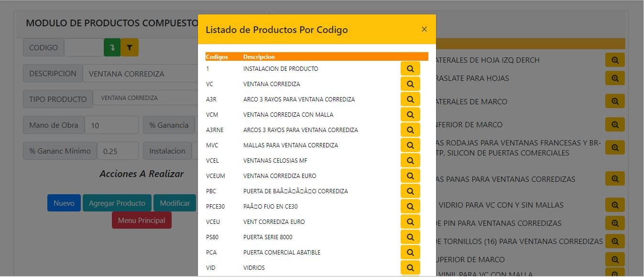This screenshot has width=644, height=277.
Task: Go to Menu Principal
Action: (142, 220)
